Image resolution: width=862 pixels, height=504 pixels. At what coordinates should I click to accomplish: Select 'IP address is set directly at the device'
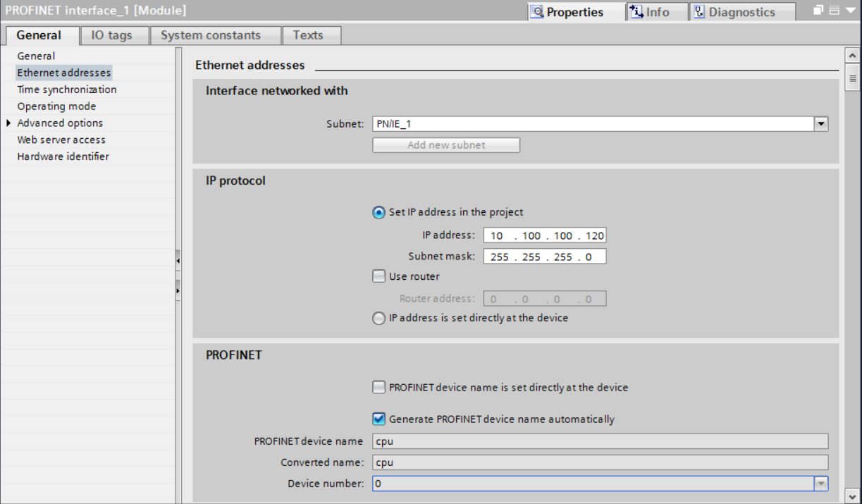click(378, 318)
